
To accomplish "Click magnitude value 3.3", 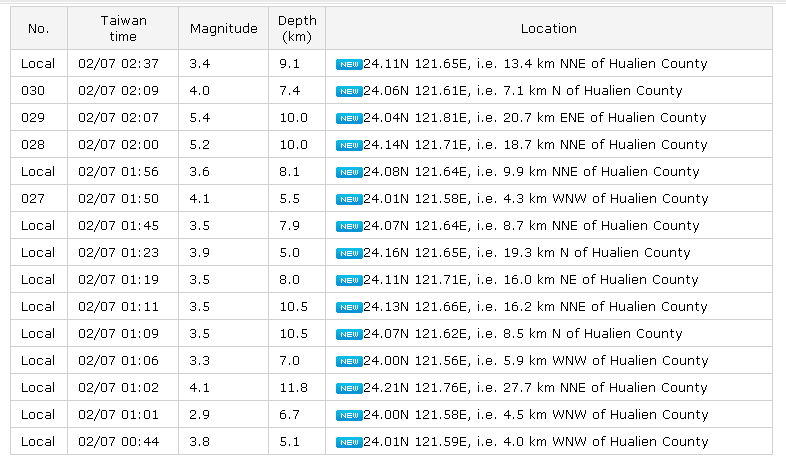I will [x=200, y=361].
